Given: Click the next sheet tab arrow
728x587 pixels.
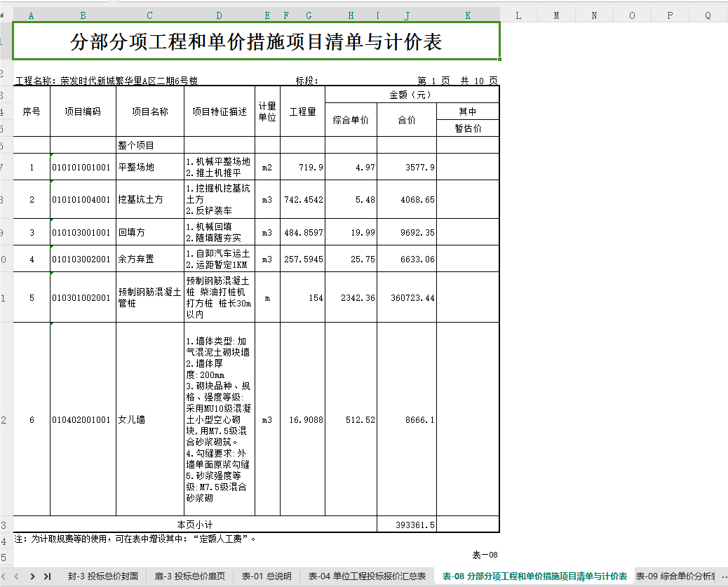Looking at the screenshot, I should pos(32,576).
